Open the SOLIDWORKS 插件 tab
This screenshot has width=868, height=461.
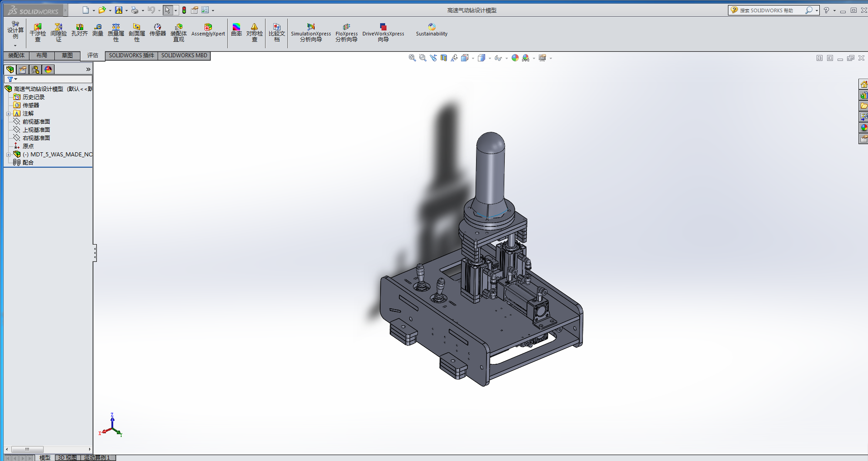[131, 55]
